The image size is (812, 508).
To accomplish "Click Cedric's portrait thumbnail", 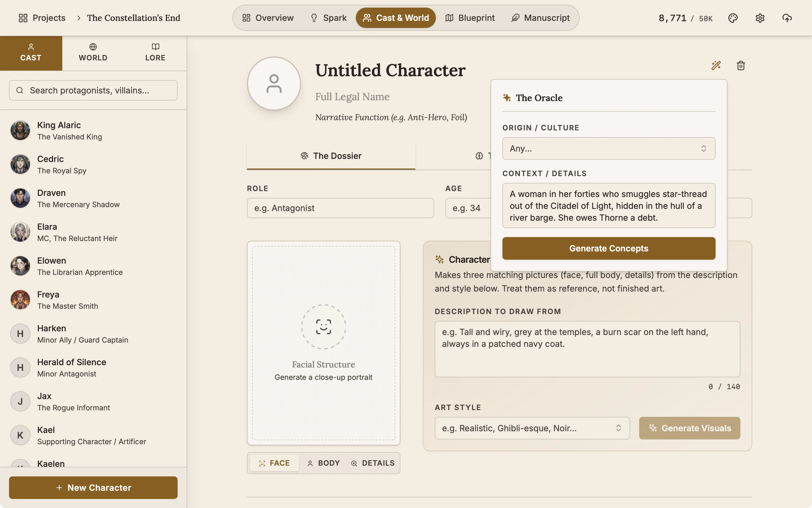I will click(x=20, y=164).
